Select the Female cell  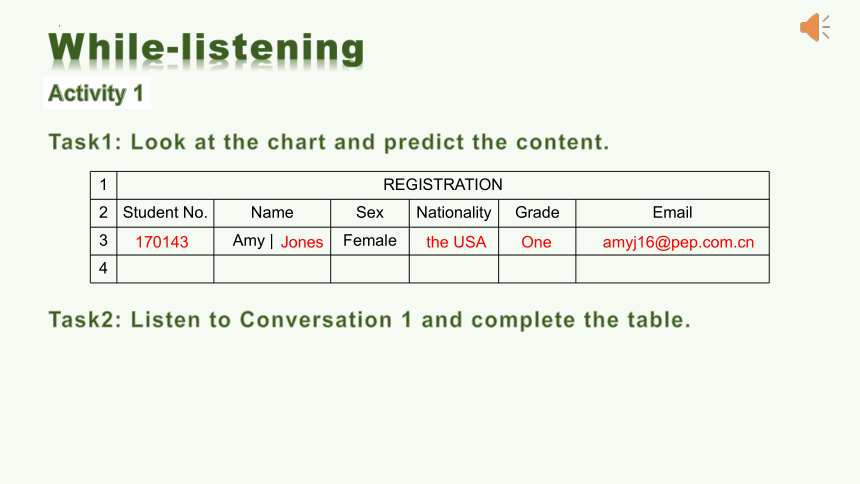(x=370, y=241)
